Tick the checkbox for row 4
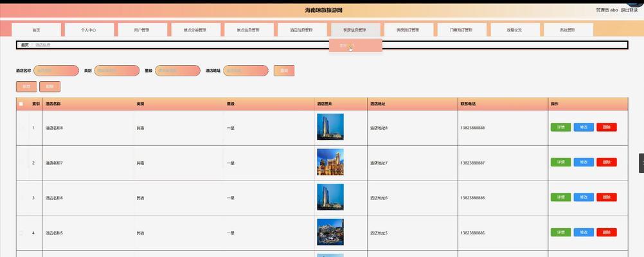 coord(21,233)
